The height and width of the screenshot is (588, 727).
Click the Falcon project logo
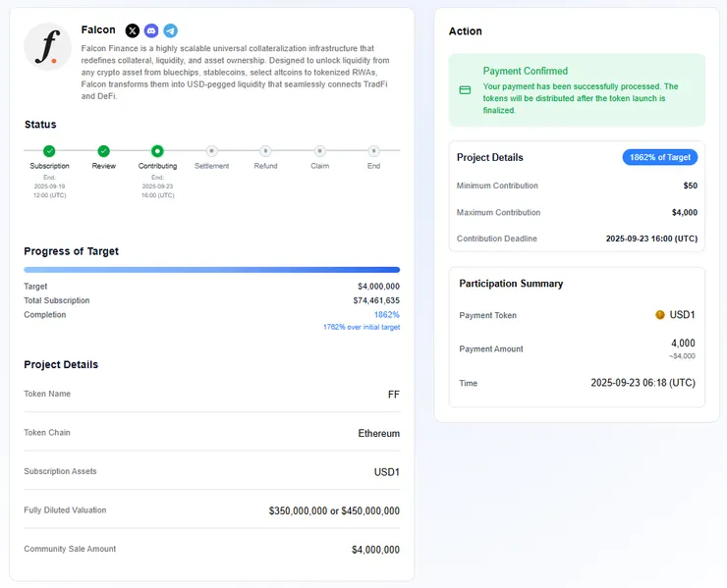tap(47, 47)
